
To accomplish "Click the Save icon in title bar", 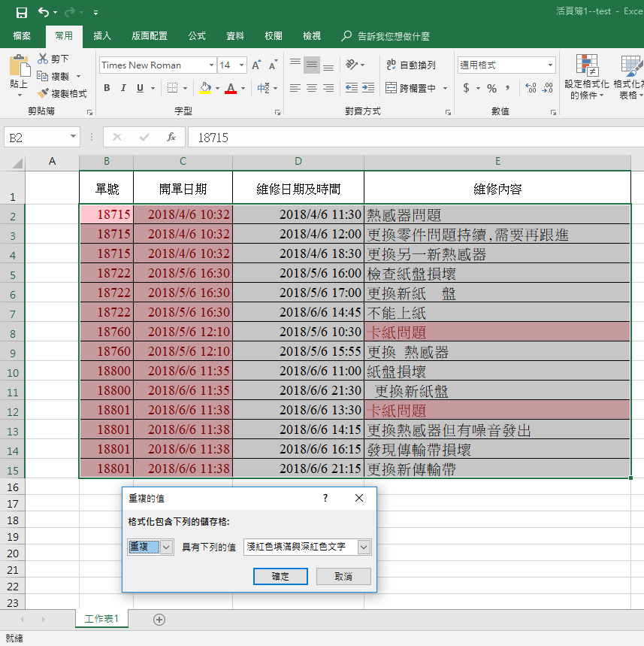I will coord(21,12).
